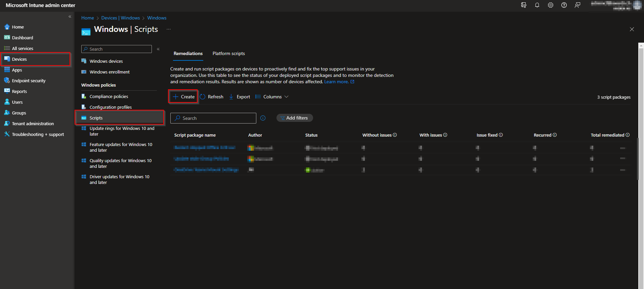The image size is (644, 289).
Task: Select Devices in the left navigation
Action: tap(19, 59)
